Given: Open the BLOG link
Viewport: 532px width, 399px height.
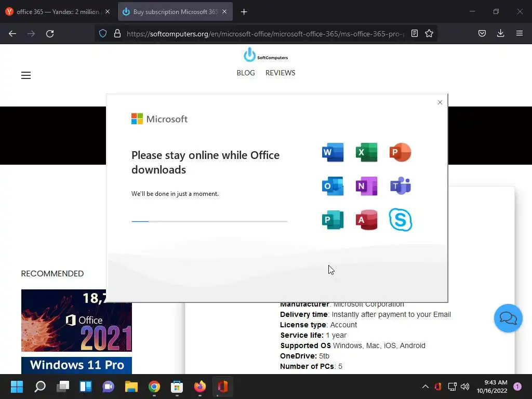Looking at the screenshot, I should click(x=246, y=73).
